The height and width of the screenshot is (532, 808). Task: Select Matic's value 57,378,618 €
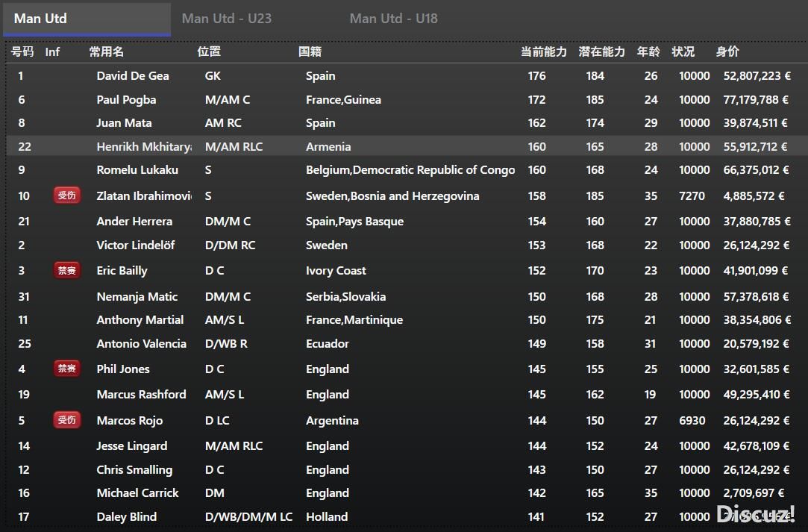[756, 296]
